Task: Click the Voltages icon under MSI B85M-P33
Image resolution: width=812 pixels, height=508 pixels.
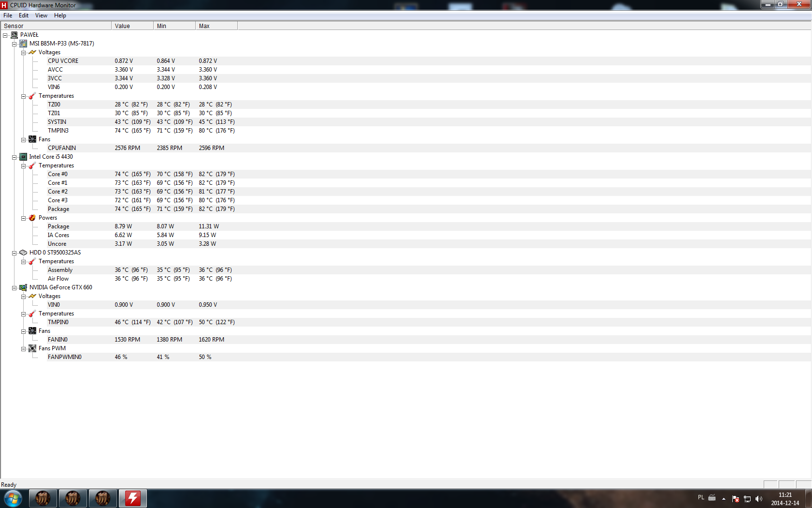Action: 32,52
